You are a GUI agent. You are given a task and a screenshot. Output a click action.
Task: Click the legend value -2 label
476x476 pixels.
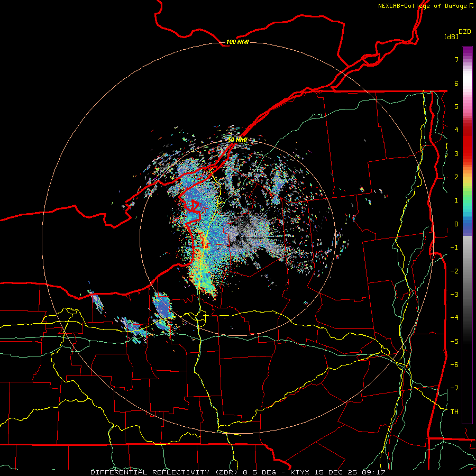(454, 271)
